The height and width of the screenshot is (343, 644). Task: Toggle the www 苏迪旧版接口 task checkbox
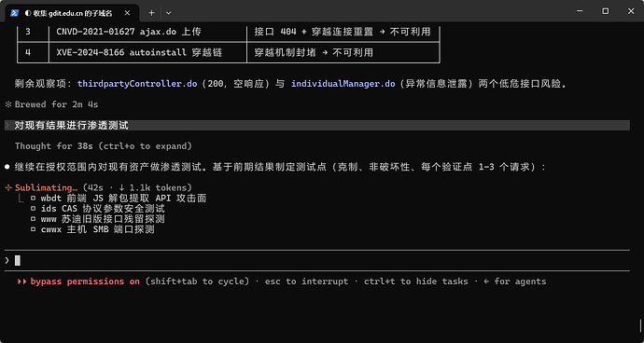(34, 220)
